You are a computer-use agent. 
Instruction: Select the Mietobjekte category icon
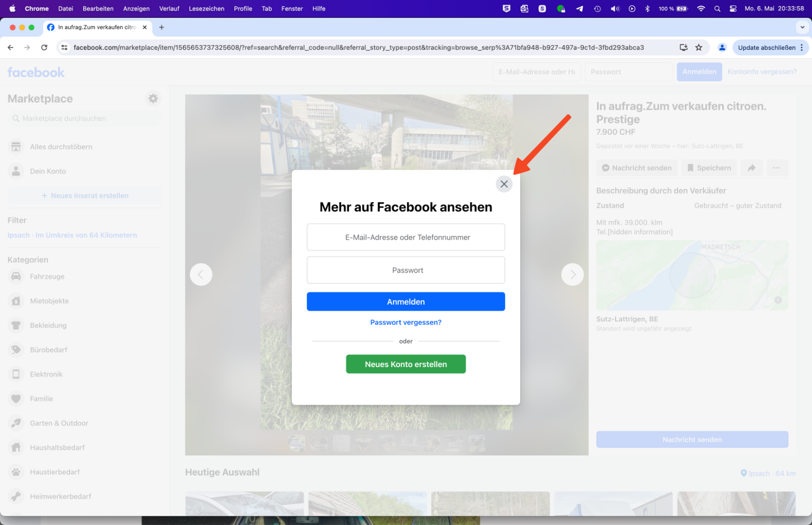click(x=16, y=301)
